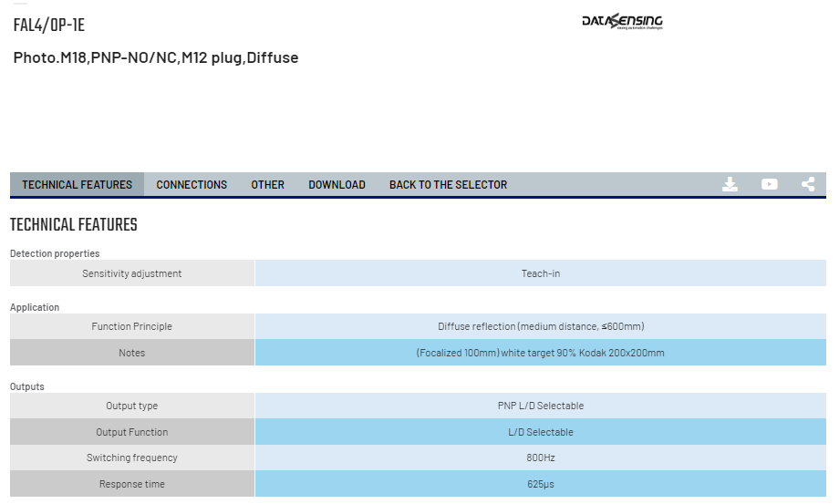Click the share icon
Image resolution: width=839 pixels, height=504 pixels.
[808, 184]
